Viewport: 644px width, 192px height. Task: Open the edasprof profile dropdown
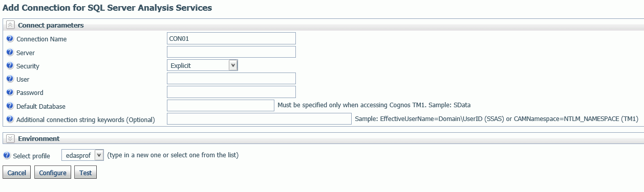[x=83, y=155]
